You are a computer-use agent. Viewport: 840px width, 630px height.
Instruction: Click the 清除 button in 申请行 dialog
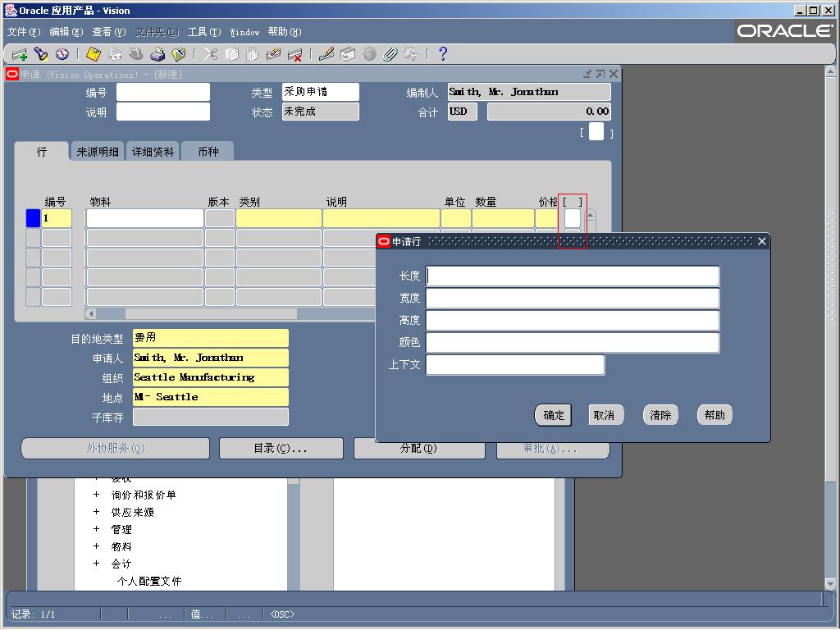pyautogui.click(x=660, y=415)
